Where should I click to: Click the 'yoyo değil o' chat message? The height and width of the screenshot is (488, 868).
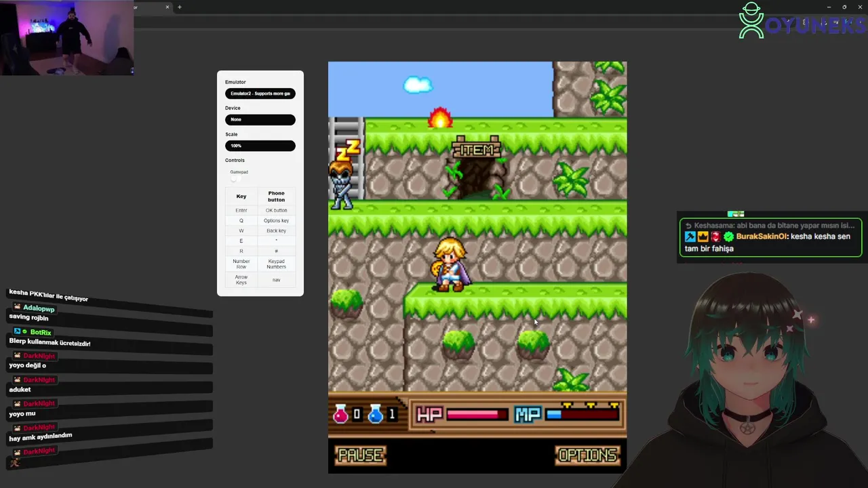point(27,365)
